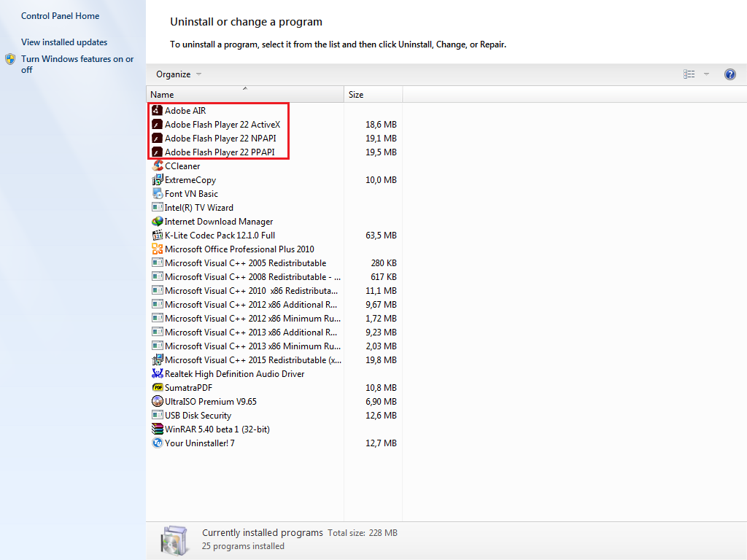Select Visual C++ 2012 x86 Additional Runtime
The image size is (747, 560).
(251, 304)
